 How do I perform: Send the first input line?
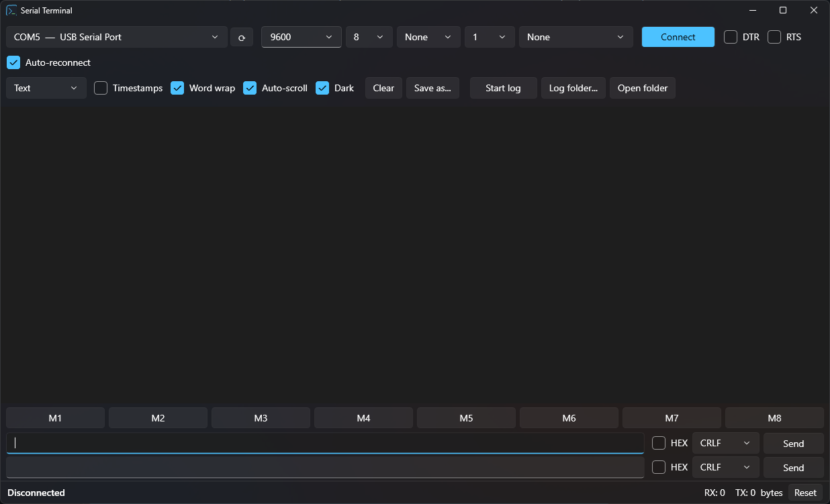pyautogui.click(x=794, y=443)
